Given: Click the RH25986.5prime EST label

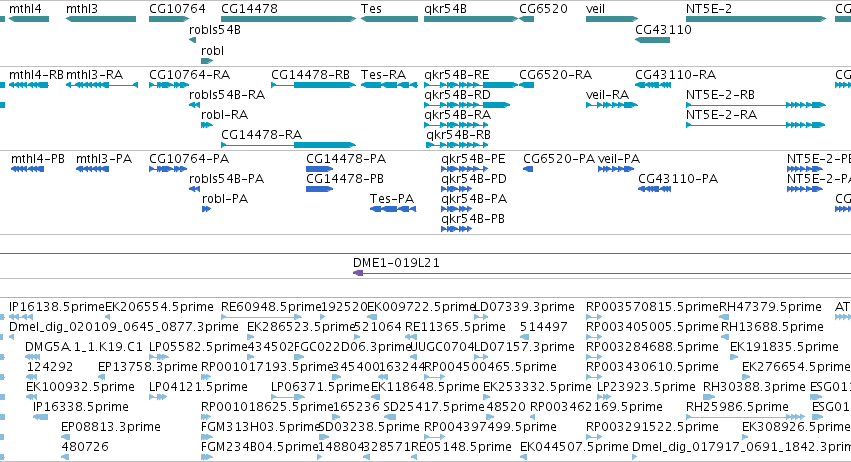Looking at the screenshot, I should pos(737,407).
